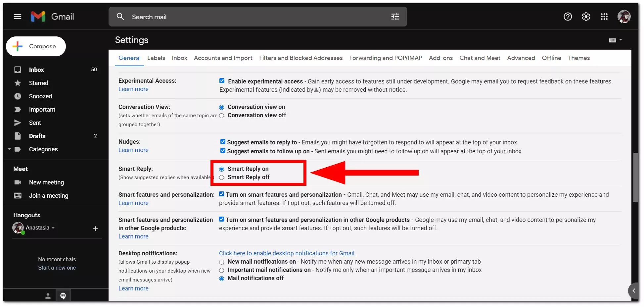The image size is (644, 307).
Task: Click Learn more under Desktop notifications
Action: pyautogui.click(x=133, y=288)
